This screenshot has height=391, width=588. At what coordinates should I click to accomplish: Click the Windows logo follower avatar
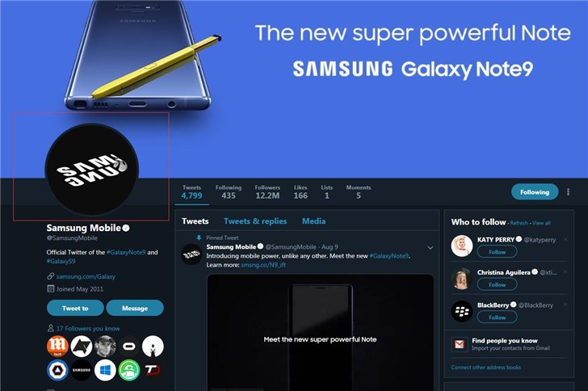coord(105,370)
